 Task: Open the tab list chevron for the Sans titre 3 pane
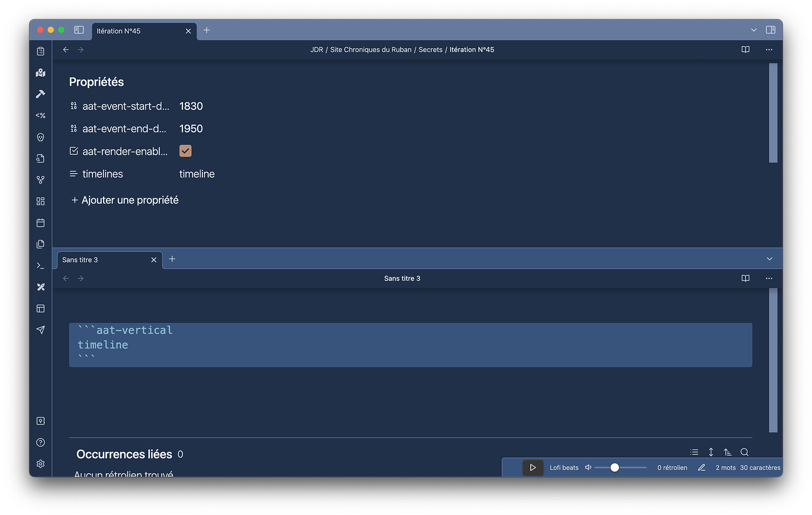769,259
